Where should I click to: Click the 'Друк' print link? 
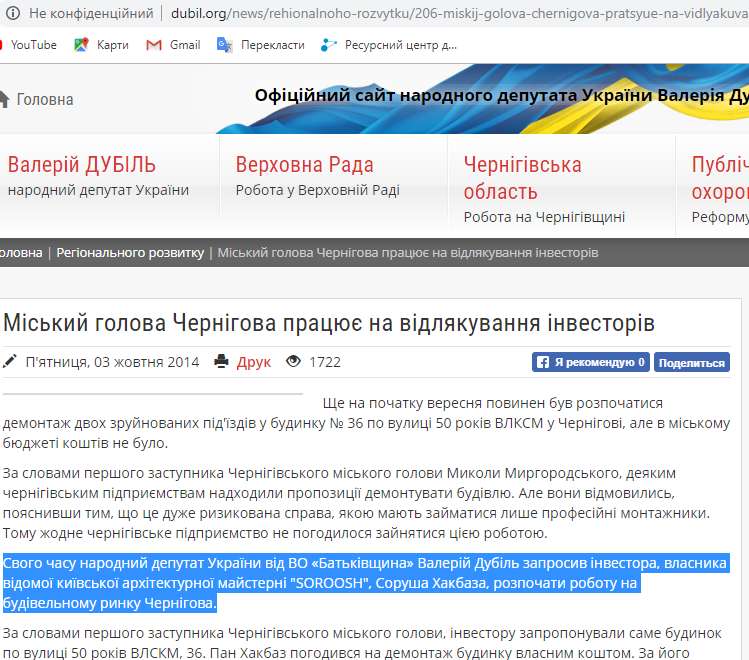[x=253, y=362]
